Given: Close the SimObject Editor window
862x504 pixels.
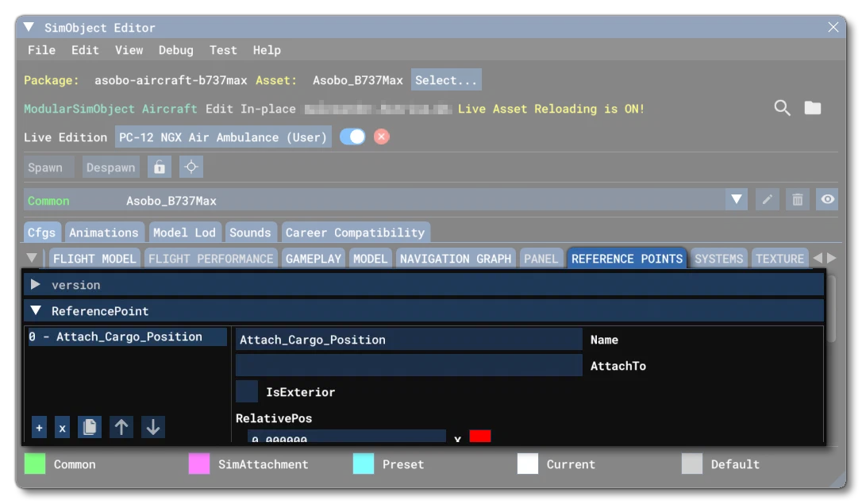Looking at the screenshot, I should pyautogui.click(x=833, y=27).
